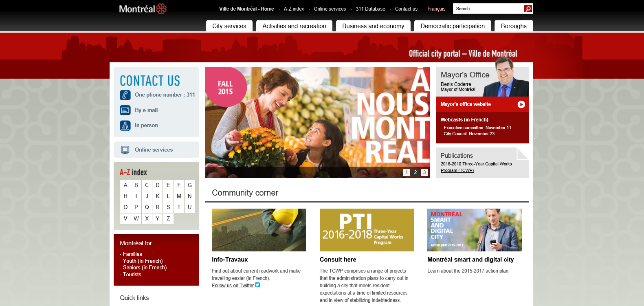The image size is (644, 306).
Task: Select letter M in A-Z index
Action: (x=179, y=196)
